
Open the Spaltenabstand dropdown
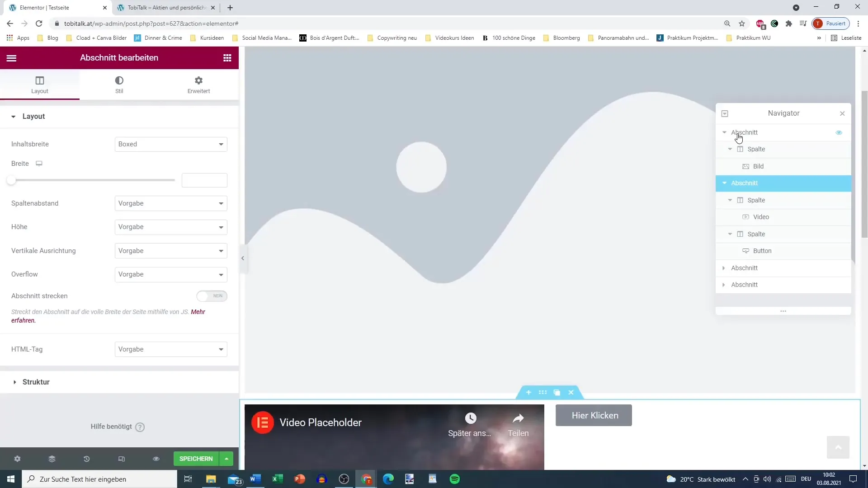(x=171, y=203)
